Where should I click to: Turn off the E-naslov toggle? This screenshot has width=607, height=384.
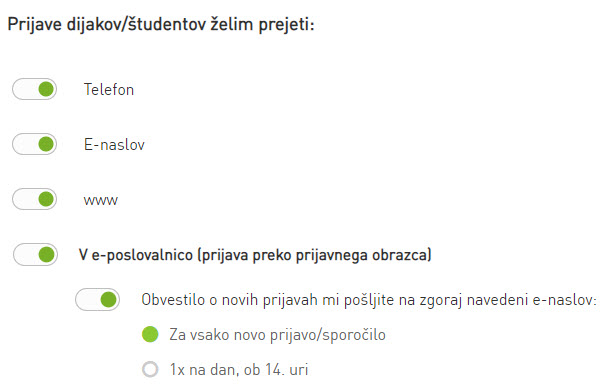(x=34, y=144)
